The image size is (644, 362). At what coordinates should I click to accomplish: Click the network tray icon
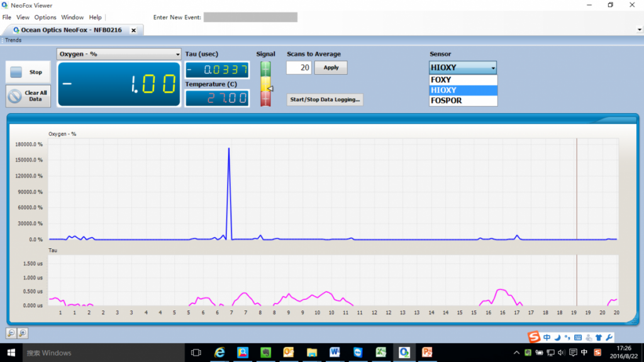(550, 353)
